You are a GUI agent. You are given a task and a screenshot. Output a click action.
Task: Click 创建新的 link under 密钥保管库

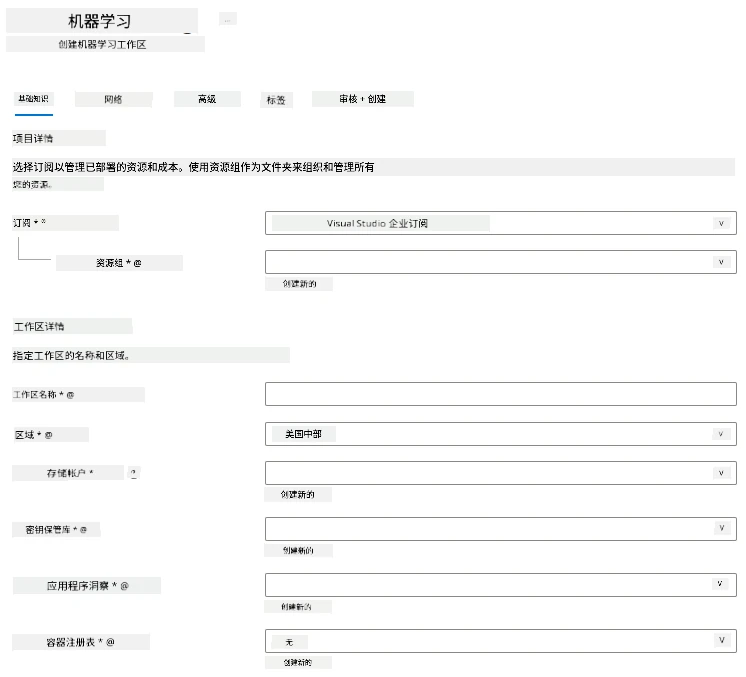coord(298,550)
